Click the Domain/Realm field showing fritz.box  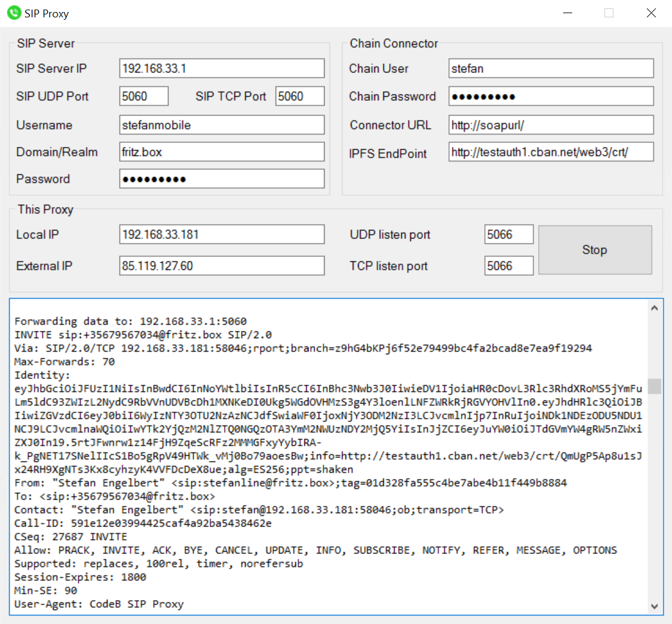(x=221, y=151)
